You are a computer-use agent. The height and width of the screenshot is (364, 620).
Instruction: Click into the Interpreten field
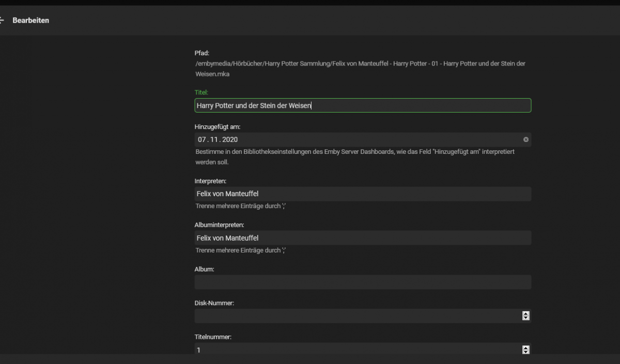(363, 194)
